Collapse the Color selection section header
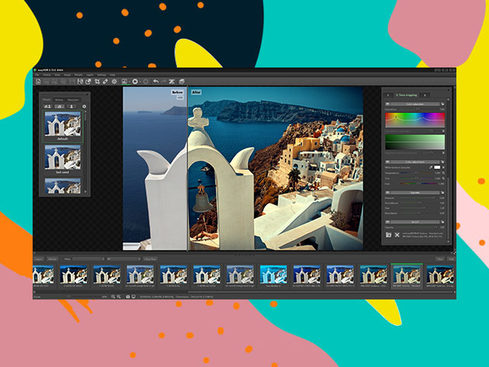 coord(415,104)
